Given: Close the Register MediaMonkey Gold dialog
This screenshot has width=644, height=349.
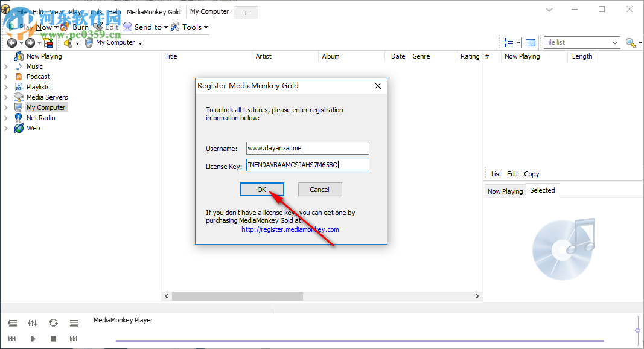Looking at the screenshot, I should [378, 86].
